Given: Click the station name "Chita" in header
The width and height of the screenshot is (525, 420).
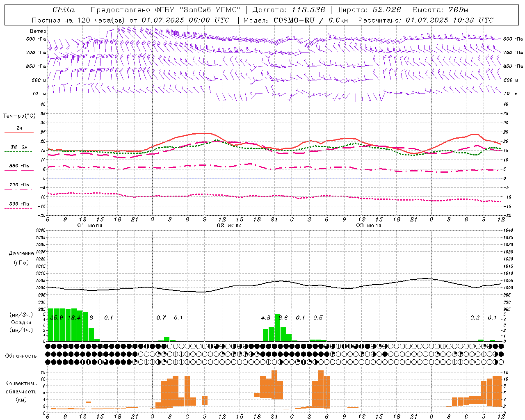Looking at the screenshot, I should click(x=64, y=10).
